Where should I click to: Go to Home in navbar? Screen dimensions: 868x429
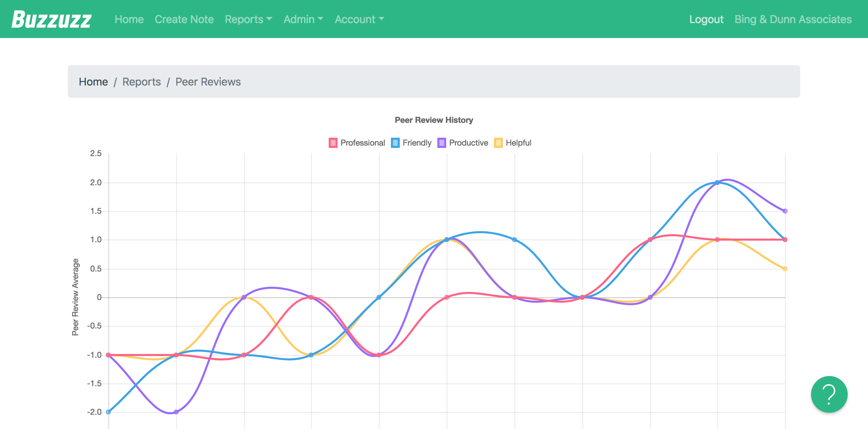129,19
